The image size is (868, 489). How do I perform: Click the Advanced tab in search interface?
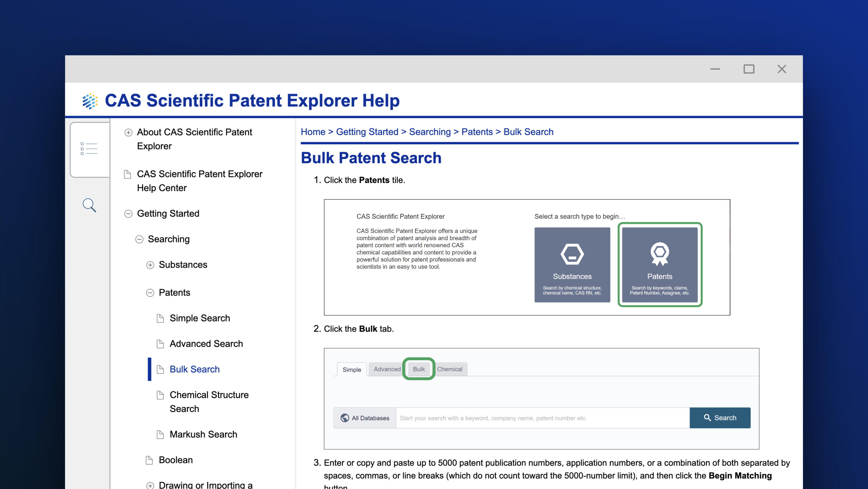(386, 369)
